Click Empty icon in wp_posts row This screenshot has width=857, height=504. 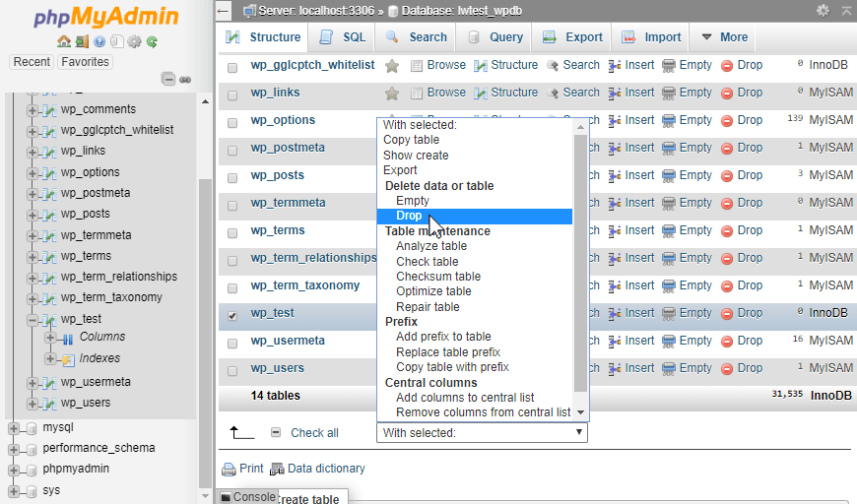tap(668, 176)
